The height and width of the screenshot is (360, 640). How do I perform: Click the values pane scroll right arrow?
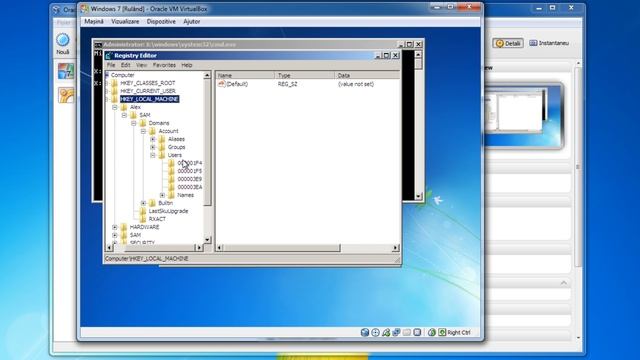pyautogui.click(x=395, y=248)
